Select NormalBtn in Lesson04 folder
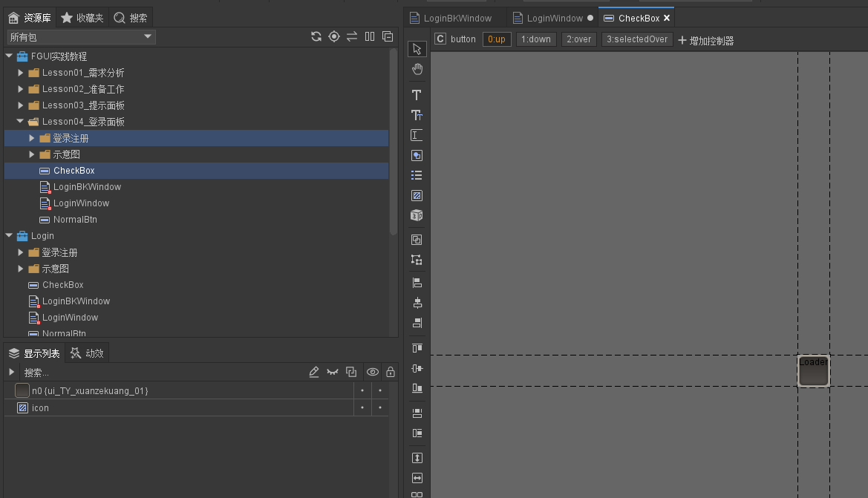868x498 pixels. tap(75, 220)
